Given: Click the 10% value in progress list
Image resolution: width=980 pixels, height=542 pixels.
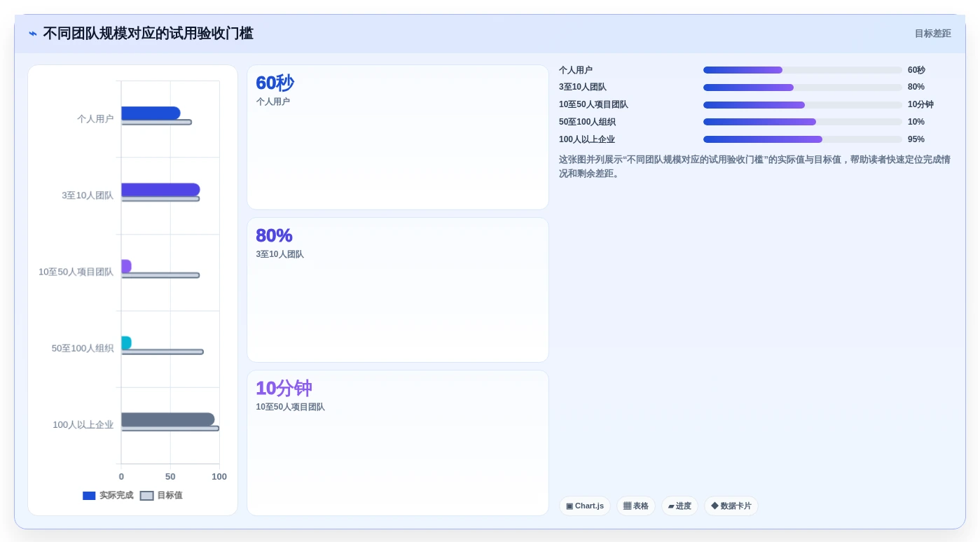Looking at the screenshot, I should click(x=916, y=122).
